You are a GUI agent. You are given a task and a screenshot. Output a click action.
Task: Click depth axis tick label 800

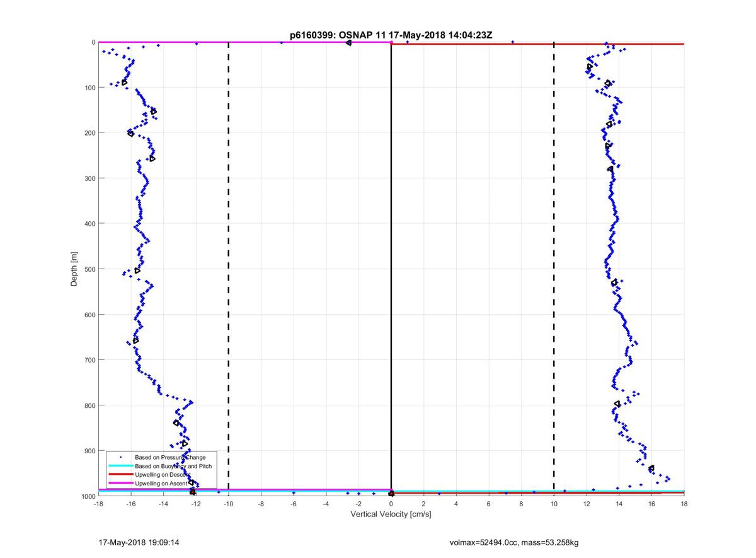pyautogui.click(x=89, y=405)
